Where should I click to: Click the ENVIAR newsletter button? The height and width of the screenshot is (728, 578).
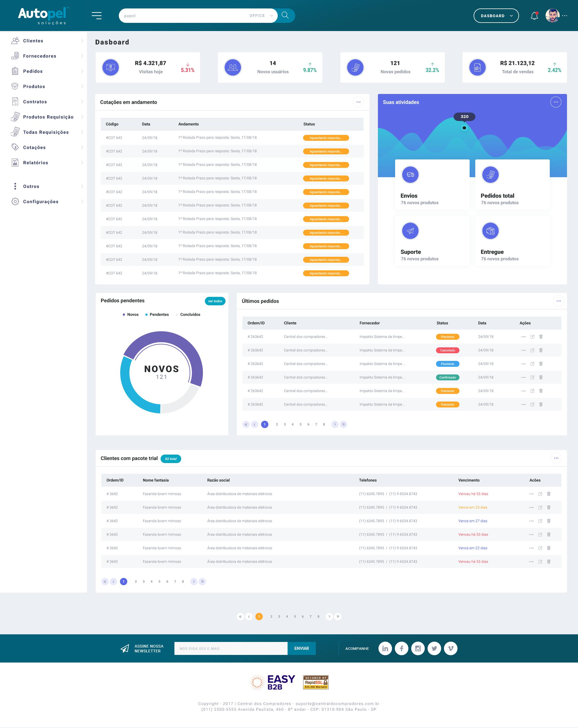point(301,648)
